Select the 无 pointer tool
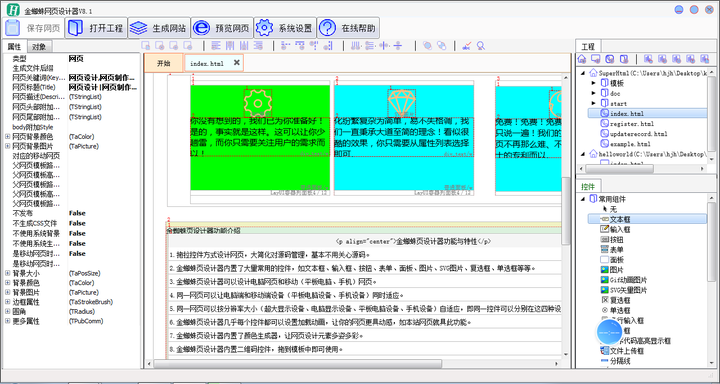 (613, 209)
